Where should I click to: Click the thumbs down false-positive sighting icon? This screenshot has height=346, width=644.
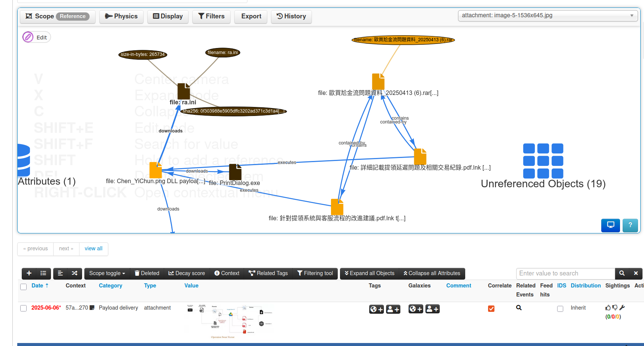pyautogui.click(x=615, y=308)
